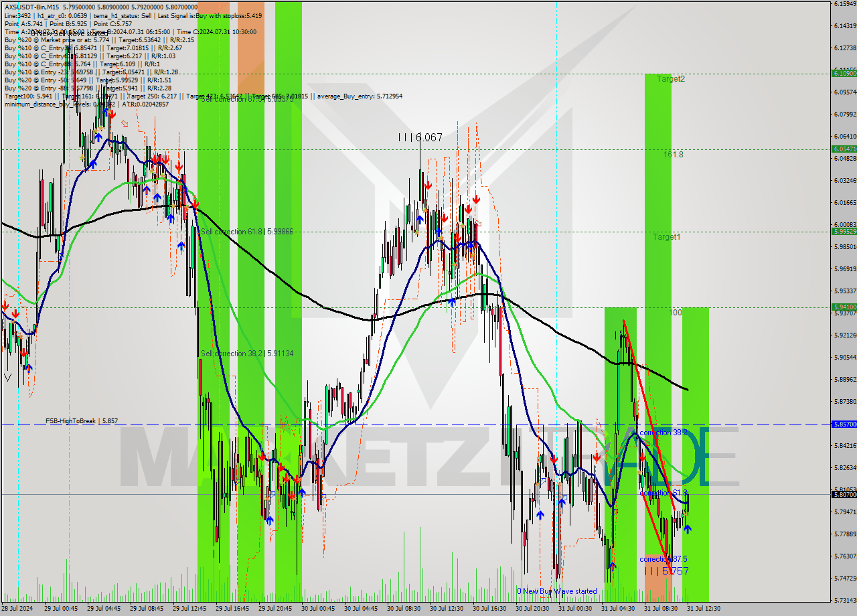The width and height of the screenshot is (857, 616).
Task: Click the '30 Jul 20:30' time axis label
Action: click(532, 609)
